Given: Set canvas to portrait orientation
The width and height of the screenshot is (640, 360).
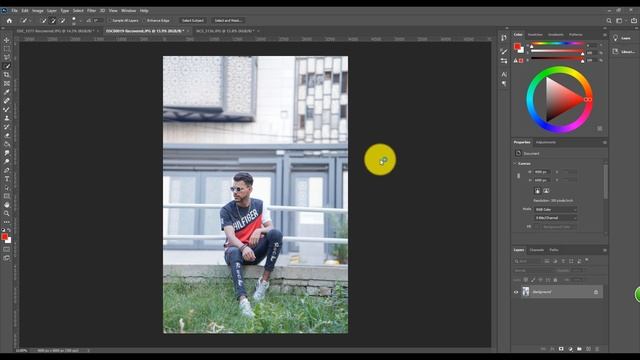Looking at the screenshot, I should click(538, 191).
